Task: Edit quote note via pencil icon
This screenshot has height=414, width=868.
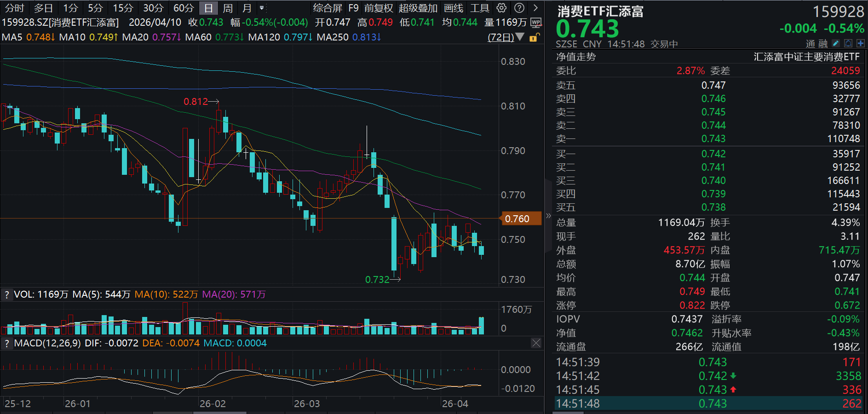Action: tap(835, 43)
